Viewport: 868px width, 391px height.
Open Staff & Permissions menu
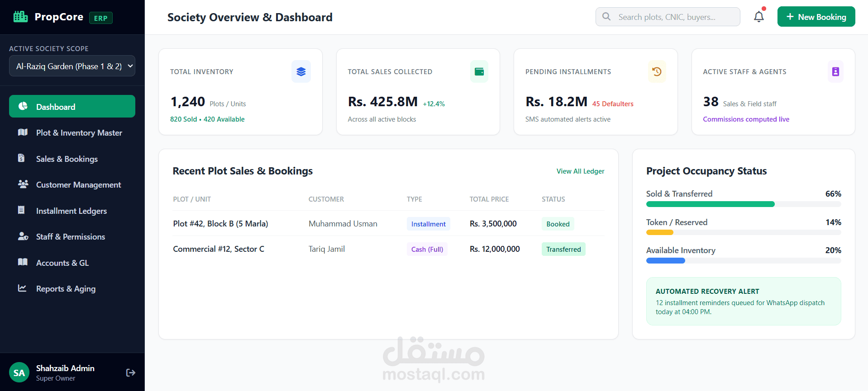click(x=72, y=236)
